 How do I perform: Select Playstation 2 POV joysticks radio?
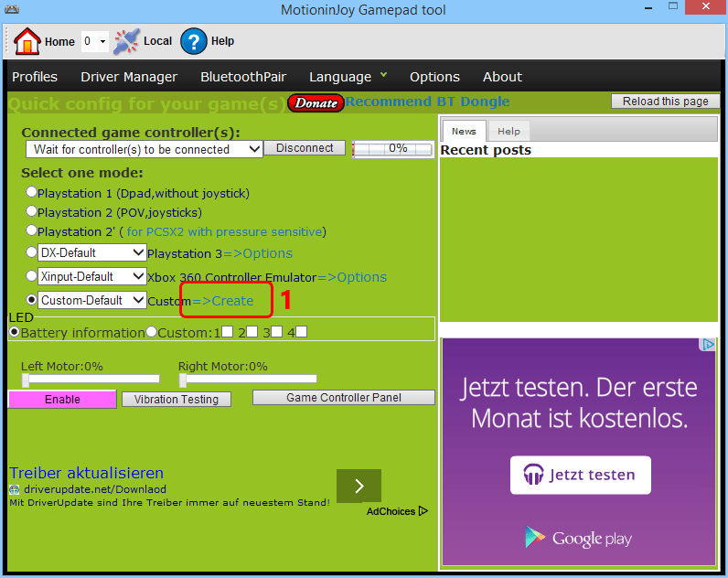[x=31, y=211]
